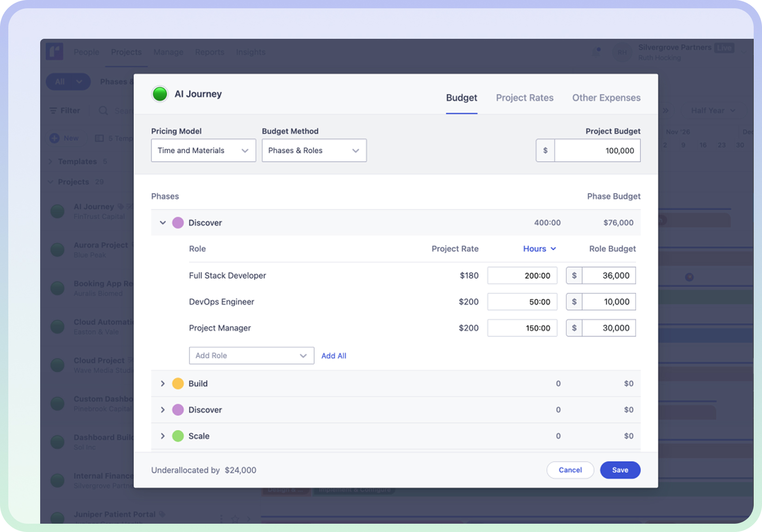
Task: Open the All filter dropdown in background
Action: tap(68, 82)
